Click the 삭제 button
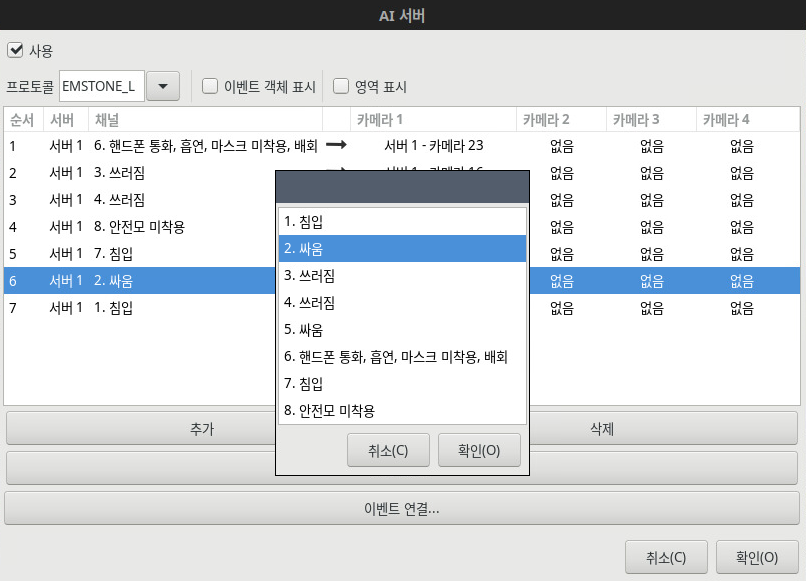Screen dimensions: 806x581 coord(664,428)
